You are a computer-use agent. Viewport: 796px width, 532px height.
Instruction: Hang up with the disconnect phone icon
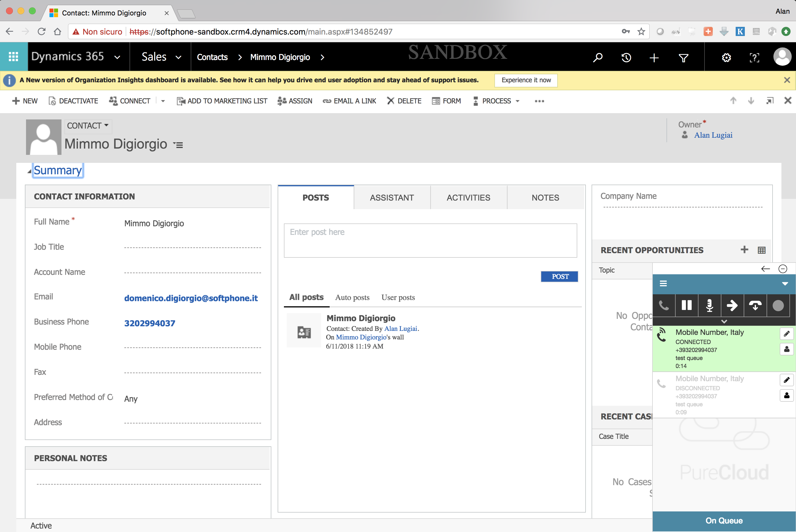[755, 305]
